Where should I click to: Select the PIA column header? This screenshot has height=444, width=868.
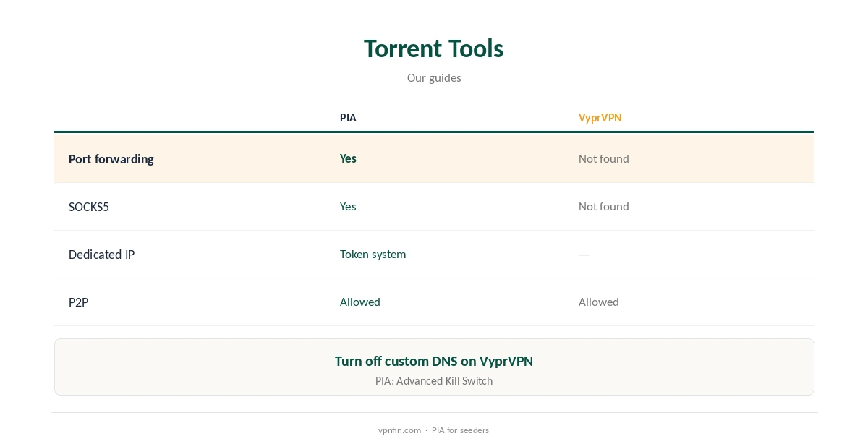(x=348, y=118)
